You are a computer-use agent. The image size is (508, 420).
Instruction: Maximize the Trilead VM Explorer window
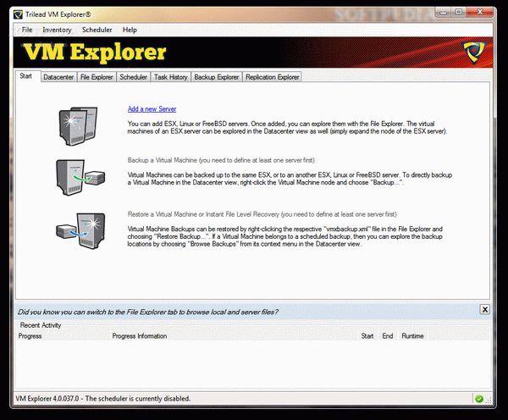[458, 12]
